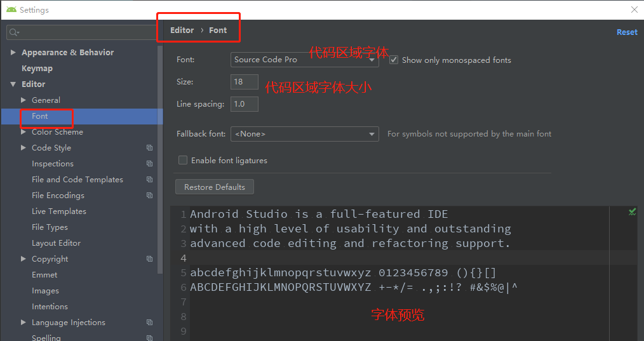
Task: Click the Size input field
Action: pos(245,82)
